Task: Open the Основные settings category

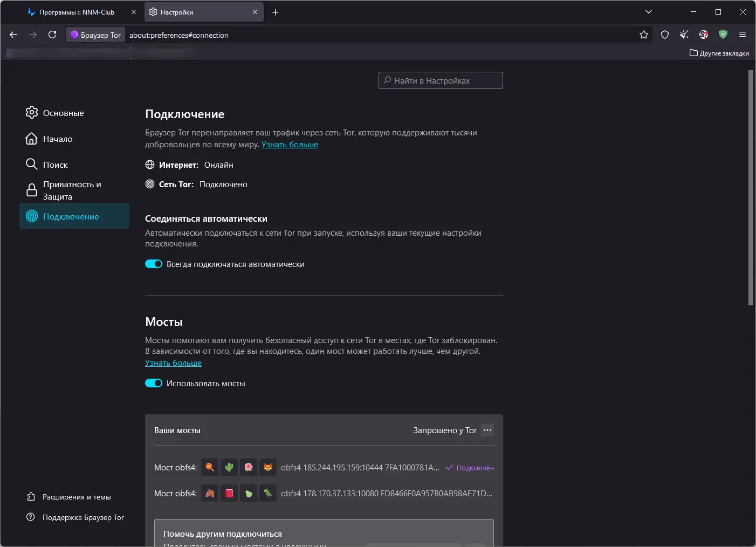Action: click(x=63, y=113)
